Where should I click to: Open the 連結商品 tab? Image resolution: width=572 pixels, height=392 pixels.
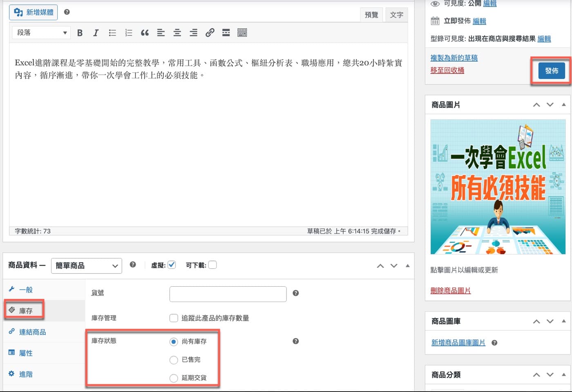coord(44,332)
